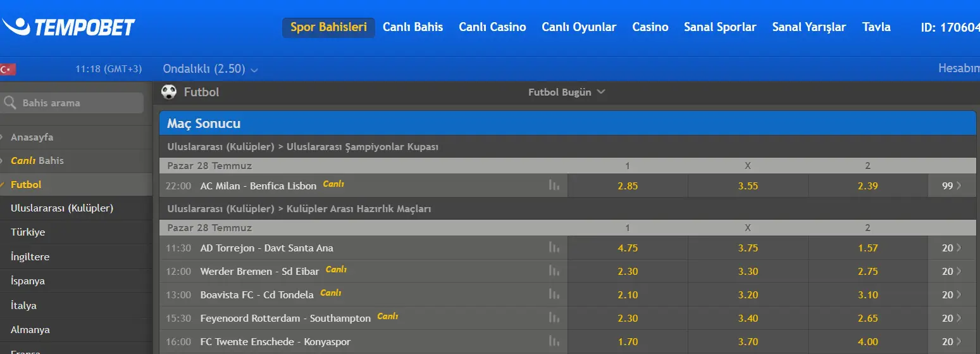Open statistics icon for AC Milan - Benfica Lisbon
Image resolution: width=980 pixels, height=354 pixels.
click(554, 186)
